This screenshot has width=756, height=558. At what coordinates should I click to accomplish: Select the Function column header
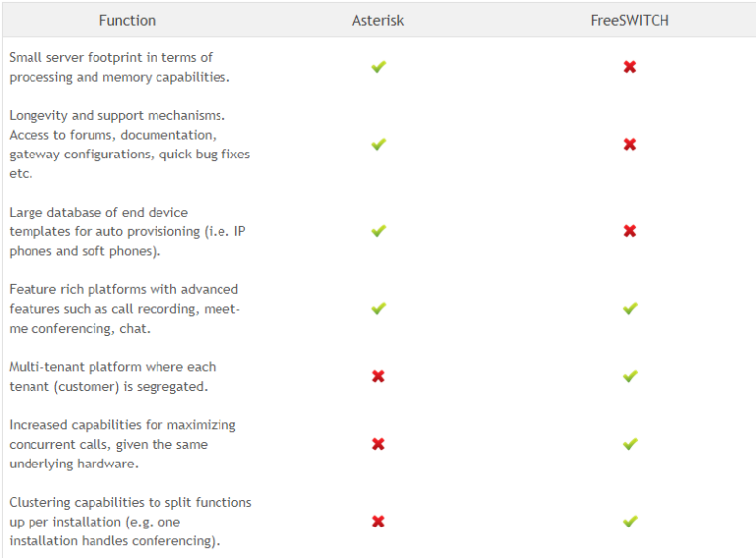[127, 20]
